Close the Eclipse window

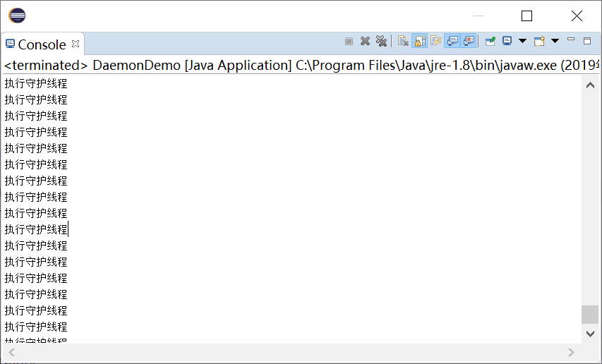577,16
